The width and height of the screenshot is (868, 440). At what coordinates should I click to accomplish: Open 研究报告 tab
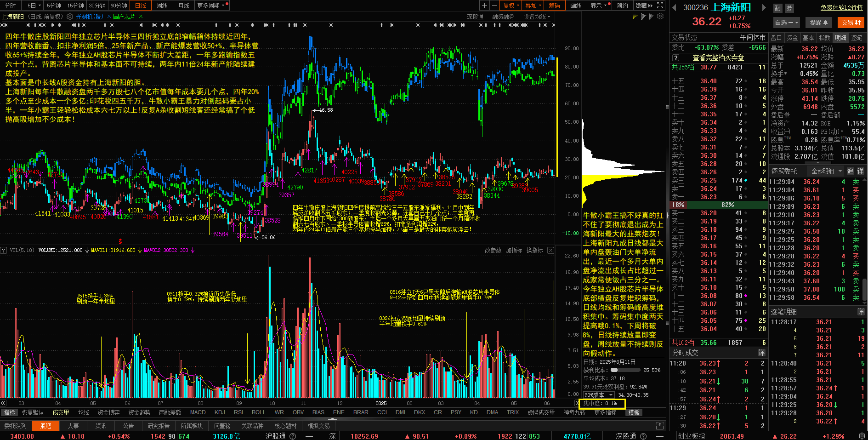(x=159, y=426)
